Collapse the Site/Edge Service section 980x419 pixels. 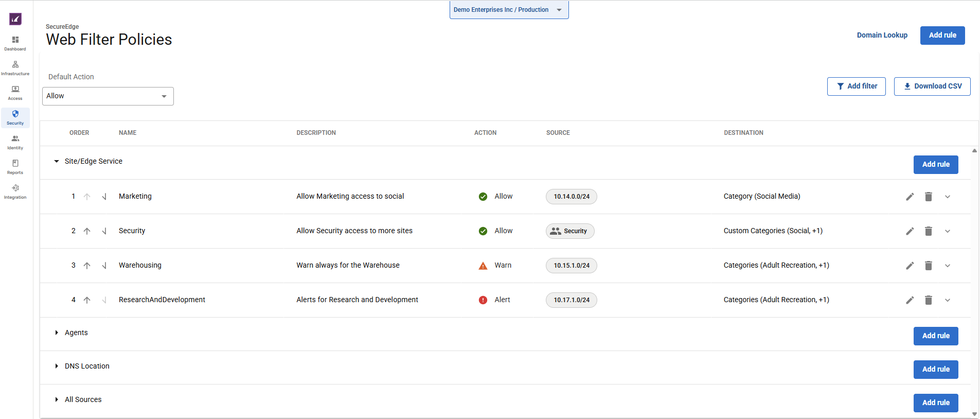pyautogui.click(x=57, y=162)
